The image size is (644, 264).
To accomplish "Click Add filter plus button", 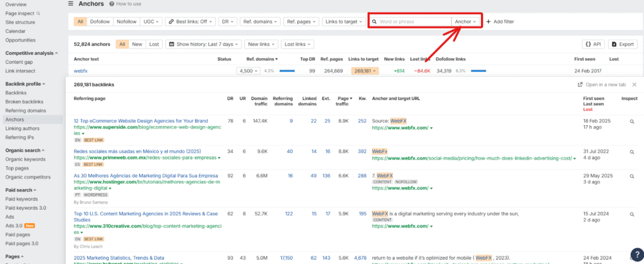I will [499, 21].
